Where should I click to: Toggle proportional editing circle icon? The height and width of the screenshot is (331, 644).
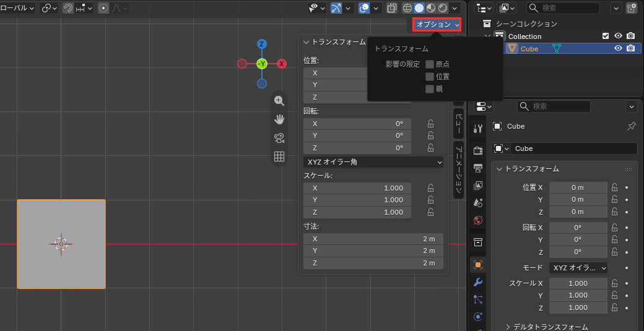pyautogui.click(x=103, y=8)
